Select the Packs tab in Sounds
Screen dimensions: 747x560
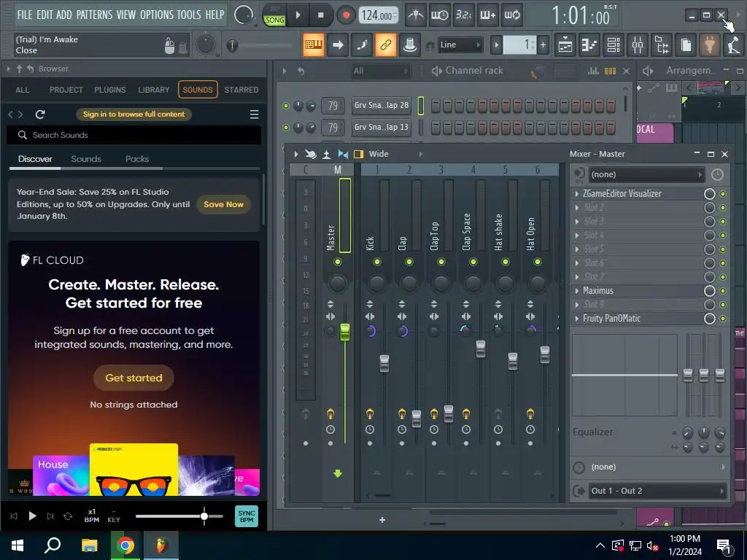[137, 159]
